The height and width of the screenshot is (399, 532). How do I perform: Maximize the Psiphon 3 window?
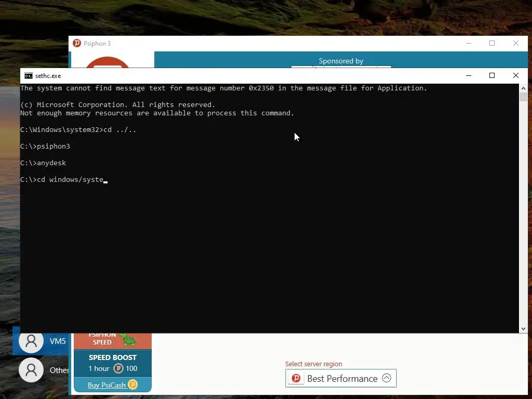tap(492, 43)
